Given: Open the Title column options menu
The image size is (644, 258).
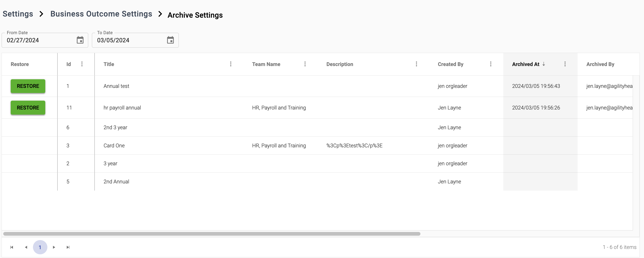Looking at the screenshot, I should [x=231, y=64].
